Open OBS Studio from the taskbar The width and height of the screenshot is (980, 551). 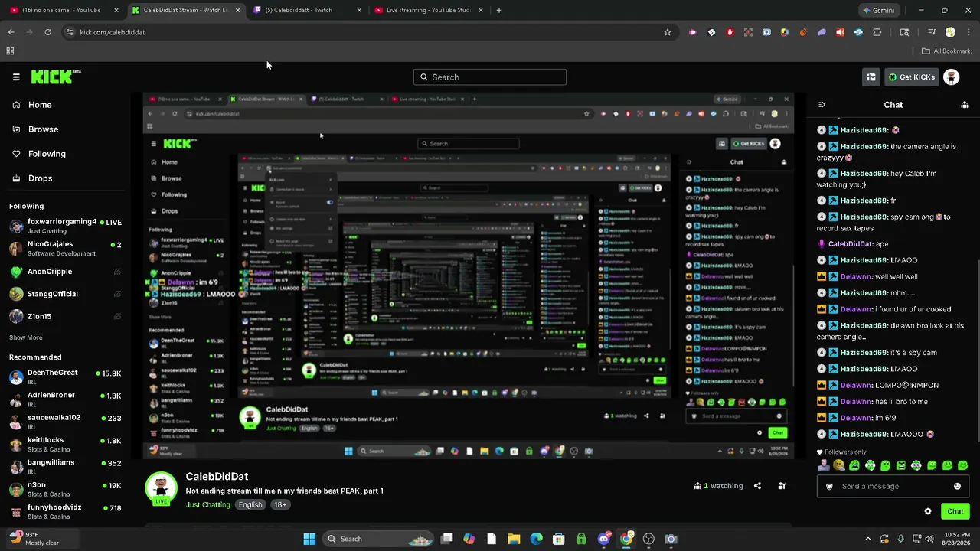tap(649, 539)
